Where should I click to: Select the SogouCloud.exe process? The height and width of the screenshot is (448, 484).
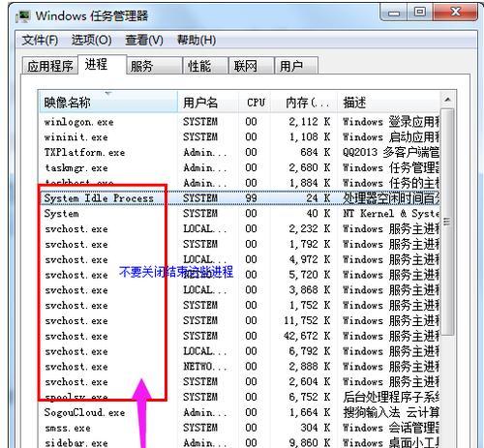[239, 412]
